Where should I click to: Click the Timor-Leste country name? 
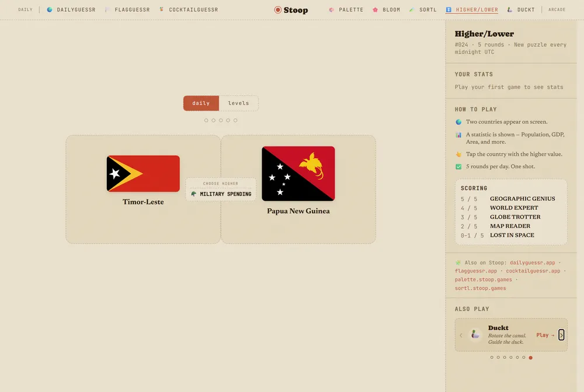click(x=143, y=202)
